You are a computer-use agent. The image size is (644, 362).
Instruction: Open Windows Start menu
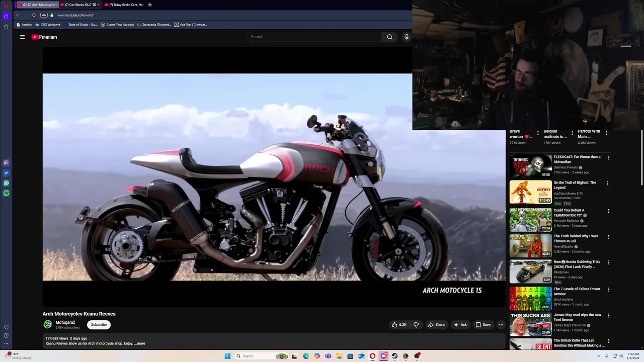tap(227, 356)
